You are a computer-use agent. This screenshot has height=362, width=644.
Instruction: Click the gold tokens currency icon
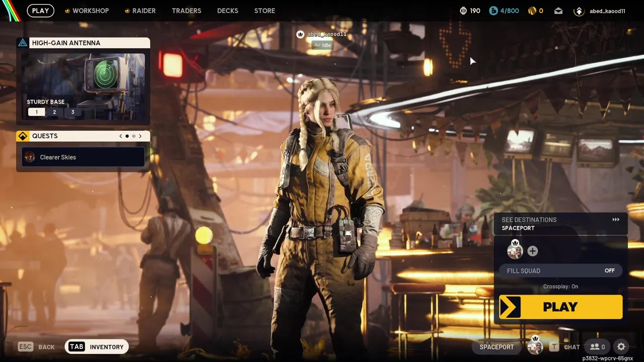point(532,11)
